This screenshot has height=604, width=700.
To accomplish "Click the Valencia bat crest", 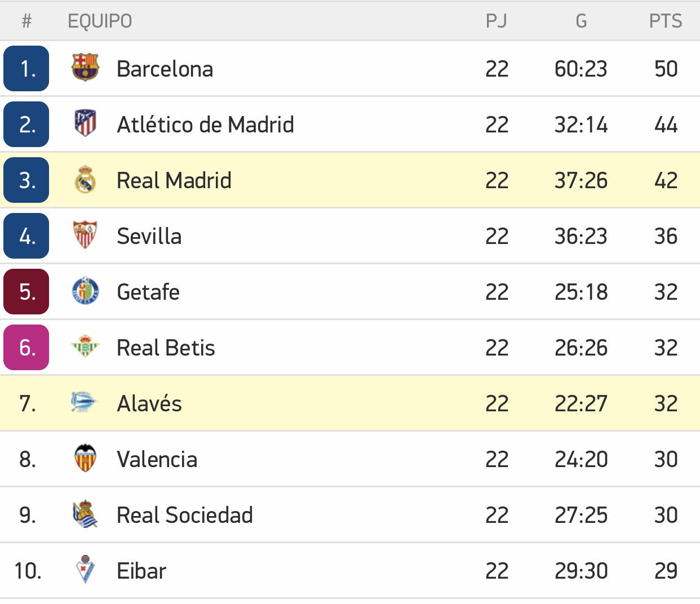I will tap(85, 459).
